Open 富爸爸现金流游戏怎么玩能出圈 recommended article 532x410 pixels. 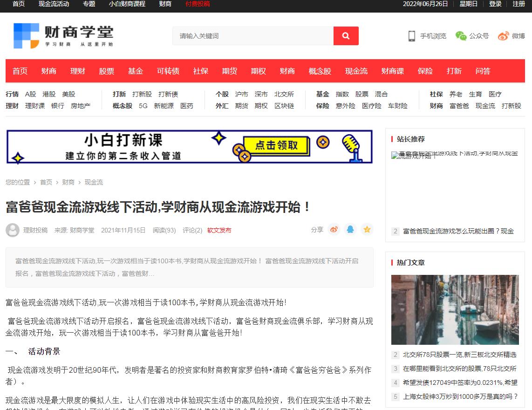pos(458,231)
